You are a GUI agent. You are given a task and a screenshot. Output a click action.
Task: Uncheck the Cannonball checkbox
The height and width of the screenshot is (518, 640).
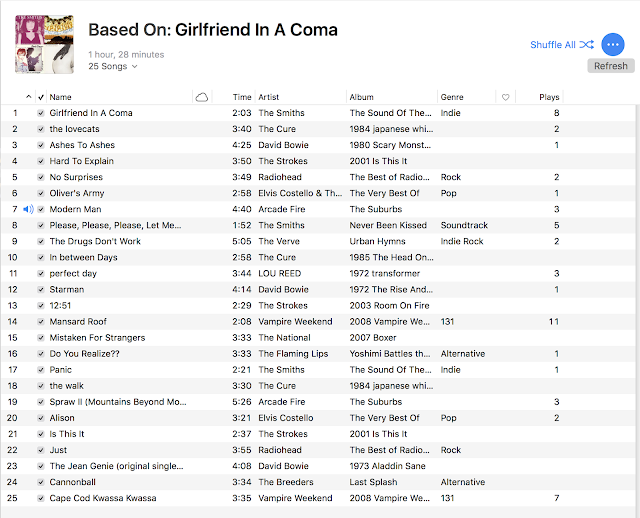(x=40, y=482)
